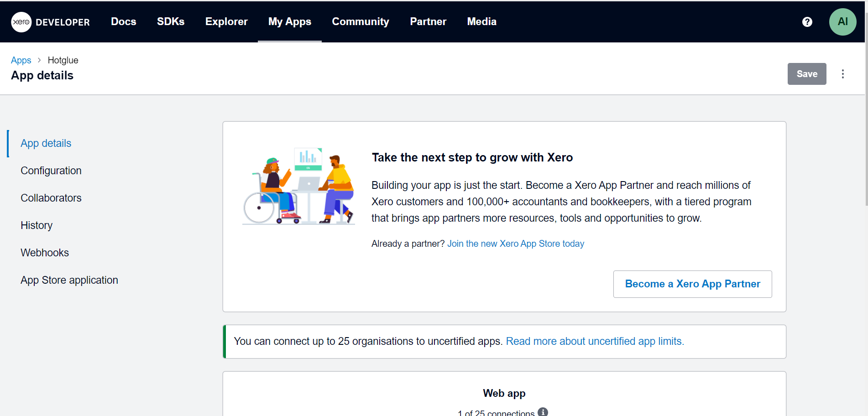Click the partner illustration image
868x416 pixels.
299,186
